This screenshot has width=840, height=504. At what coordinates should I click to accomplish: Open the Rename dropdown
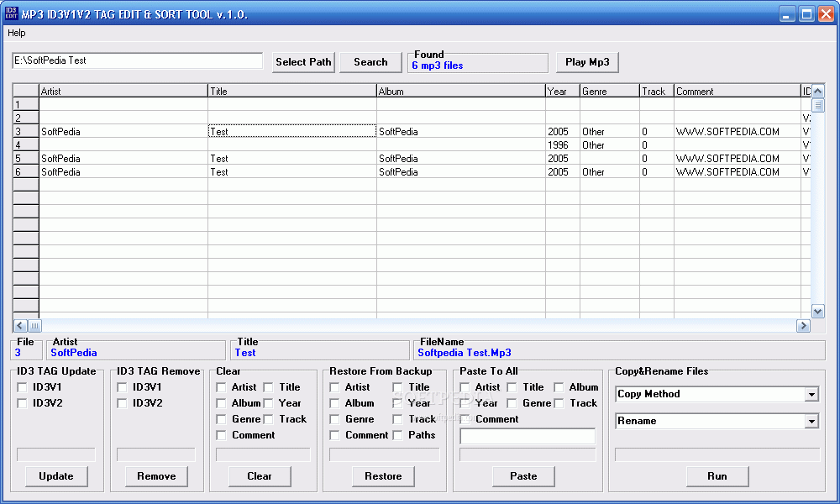pos(811,422)
